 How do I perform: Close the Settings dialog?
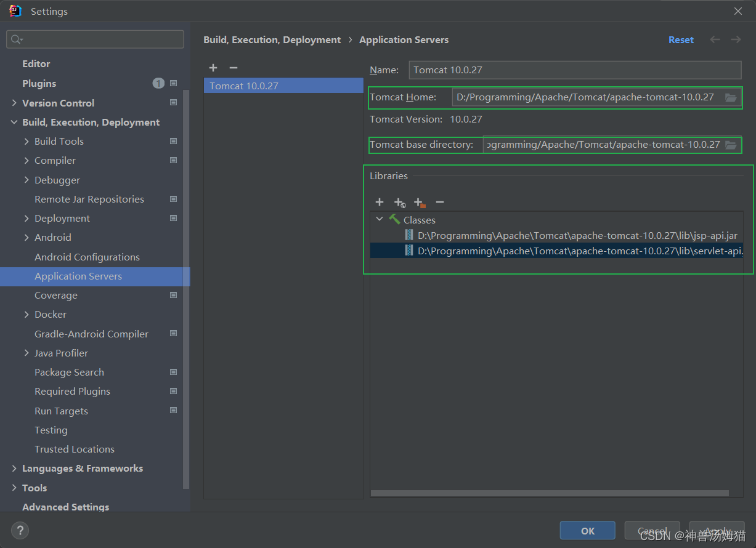[738, 11]
